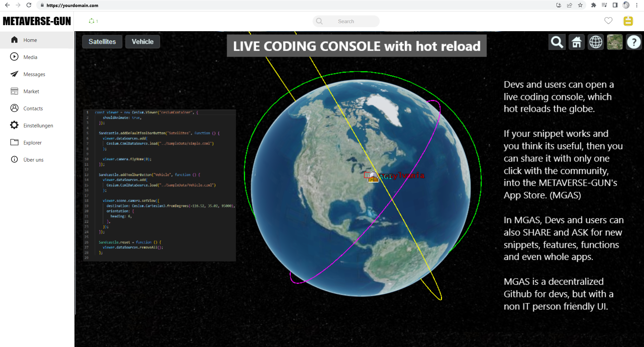Click the Search input field
The width and height of the screenshot is (644, 347).
[346, 21]
